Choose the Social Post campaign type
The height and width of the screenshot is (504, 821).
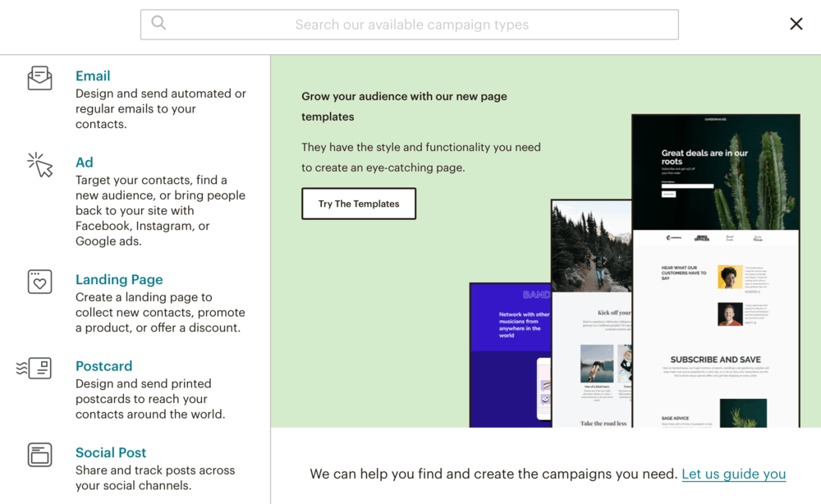pos(111,452)
